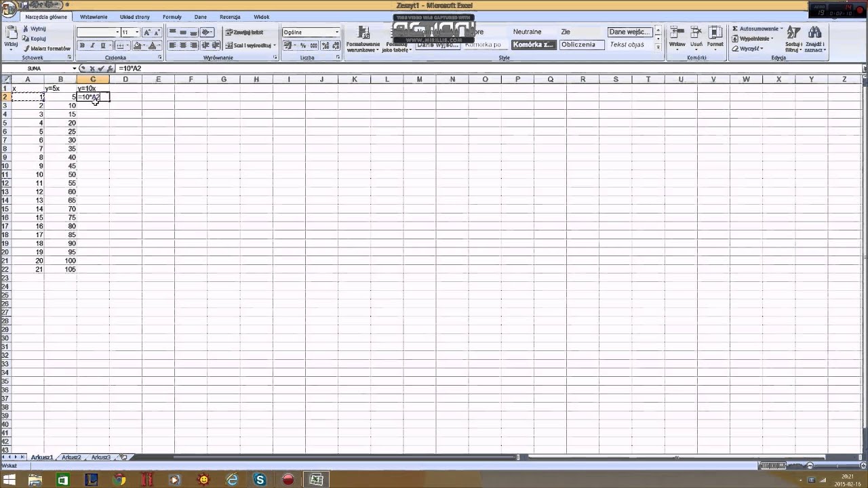This screenshot has height=488, width=868.
Task: Open the Usuń cells menu
Action: pyautogui.click(x=696, y=38)
